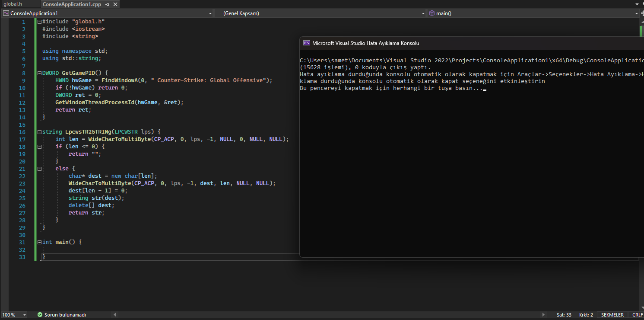Switch to the global.h tab
The height and width of the screenshot is (320, 644).
(13, 4)
